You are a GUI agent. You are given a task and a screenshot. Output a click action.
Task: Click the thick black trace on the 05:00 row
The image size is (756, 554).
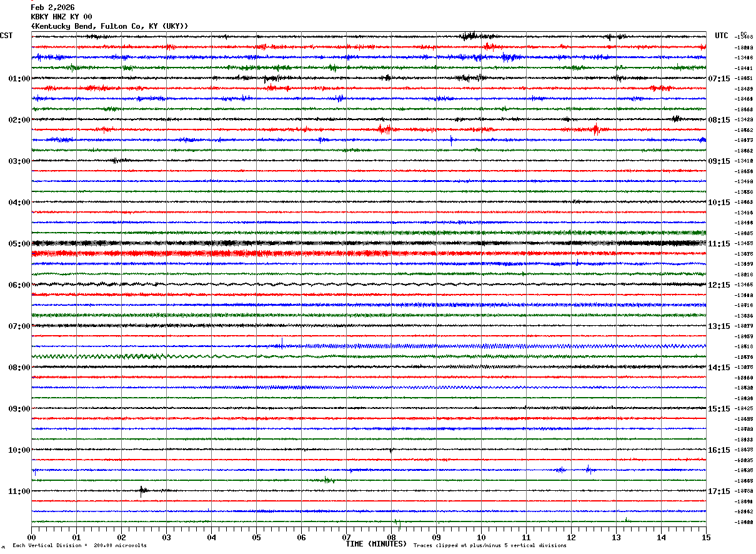click(369, 243)
